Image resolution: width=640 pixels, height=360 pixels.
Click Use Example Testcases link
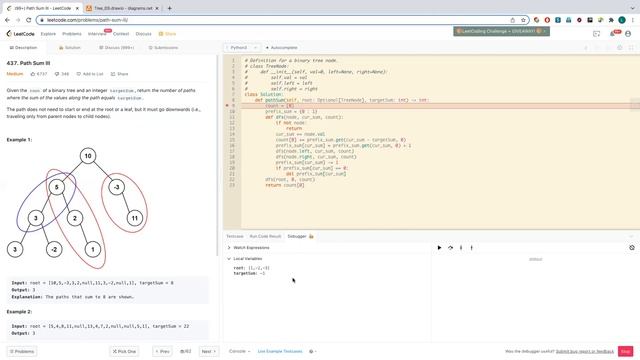tap(280, 351)
